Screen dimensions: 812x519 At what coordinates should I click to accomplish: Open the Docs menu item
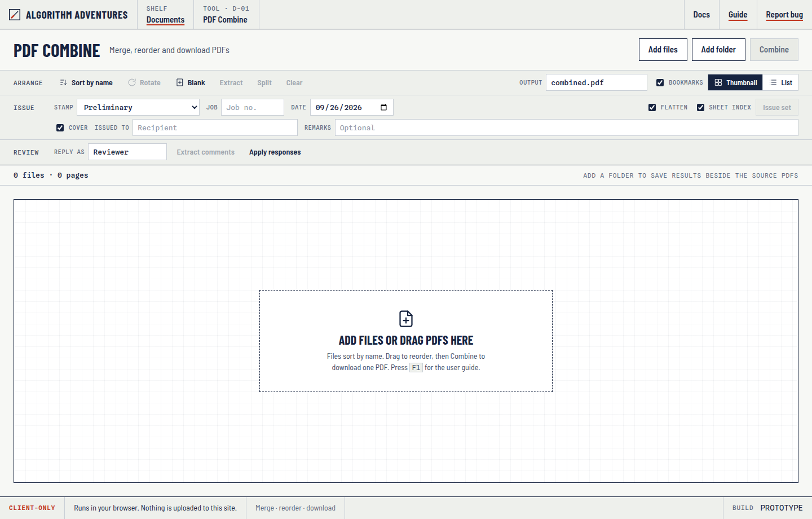coord(701,15)
